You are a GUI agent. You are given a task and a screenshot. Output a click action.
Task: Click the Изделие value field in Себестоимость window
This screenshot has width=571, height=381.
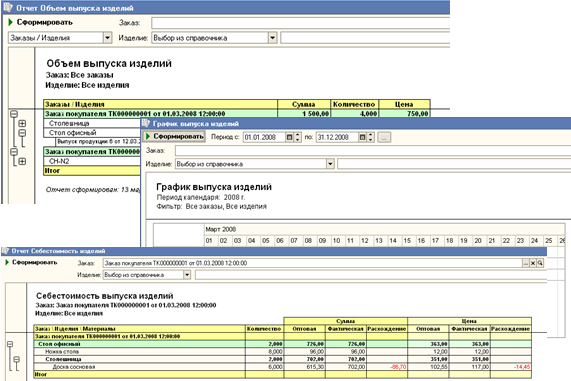(x=371, y=275)
